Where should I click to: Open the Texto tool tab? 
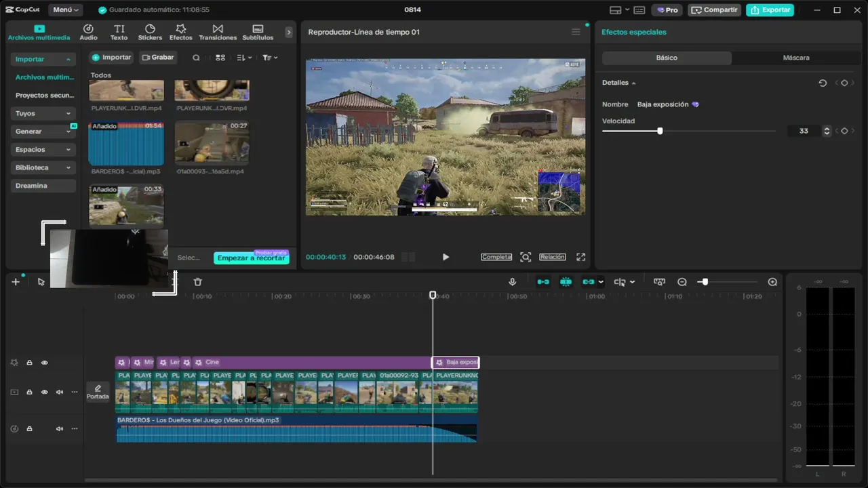pyautogui.click(x=119, y=32)
